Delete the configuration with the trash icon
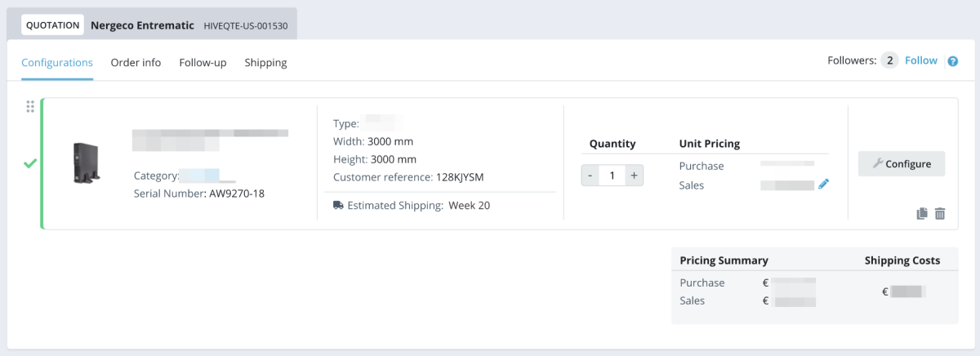The height and width of the screenshot is (356, 980). [940, 213]
